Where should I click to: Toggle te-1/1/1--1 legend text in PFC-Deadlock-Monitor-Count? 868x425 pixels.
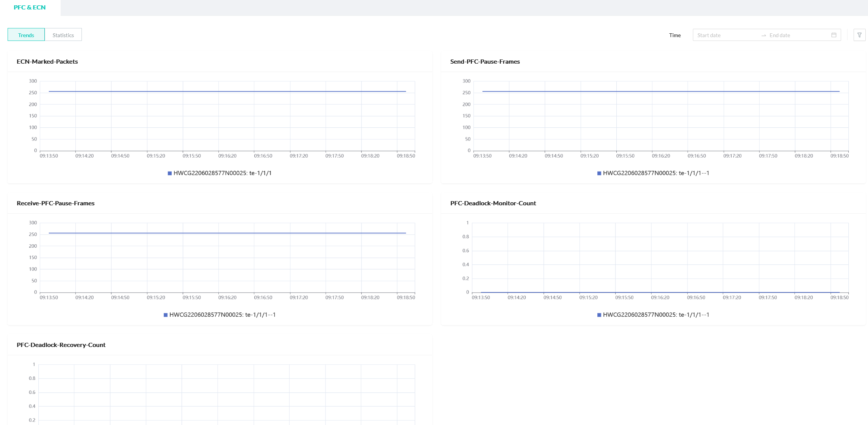click(x=656, y=315)
